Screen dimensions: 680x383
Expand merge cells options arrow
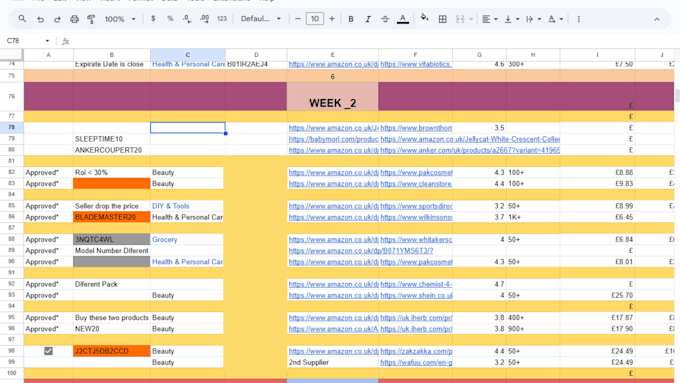pos(471,19)
